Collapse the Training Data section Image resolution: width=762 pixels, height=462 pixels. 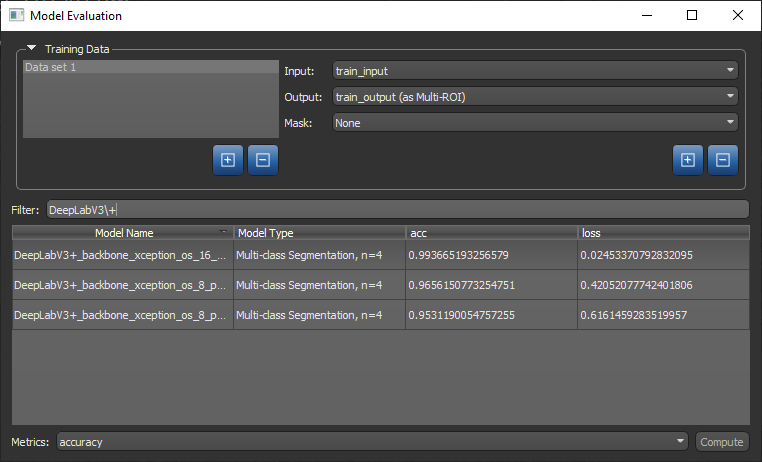pos(31,48)
